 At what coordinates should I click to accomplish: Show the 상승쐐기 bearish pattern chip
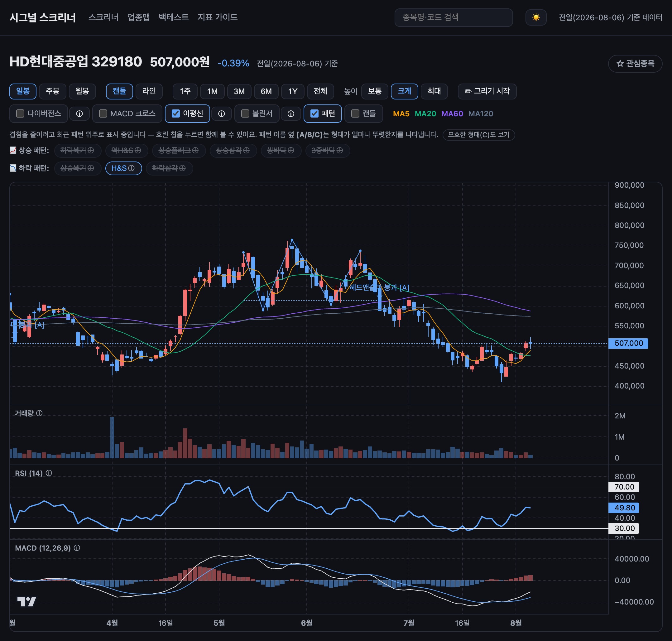78,168
